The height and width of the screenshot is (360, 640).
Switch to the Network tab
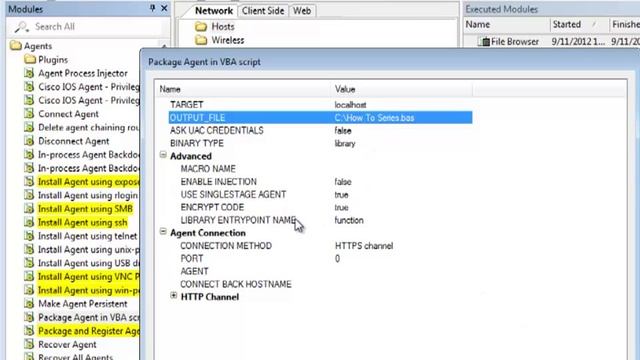tap(213, 11)
